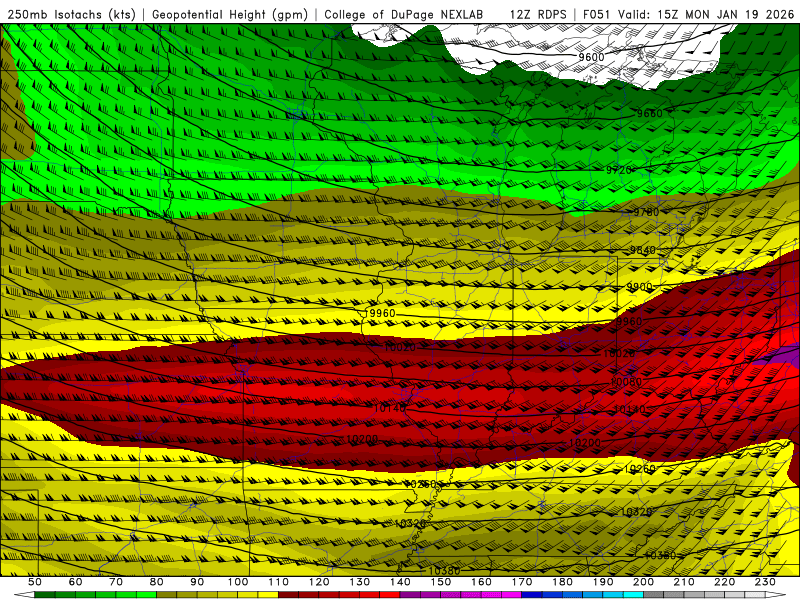800x600 pixels.
Task: Select the 100 value on the color scale
Action: point(238,582)
